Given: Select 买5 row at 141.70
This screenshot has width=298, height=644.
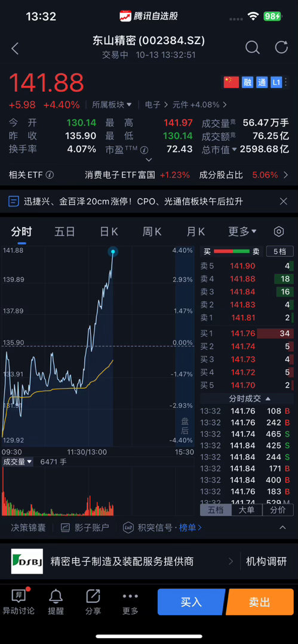Looking at the screenshot, I should tap(247, 385).
